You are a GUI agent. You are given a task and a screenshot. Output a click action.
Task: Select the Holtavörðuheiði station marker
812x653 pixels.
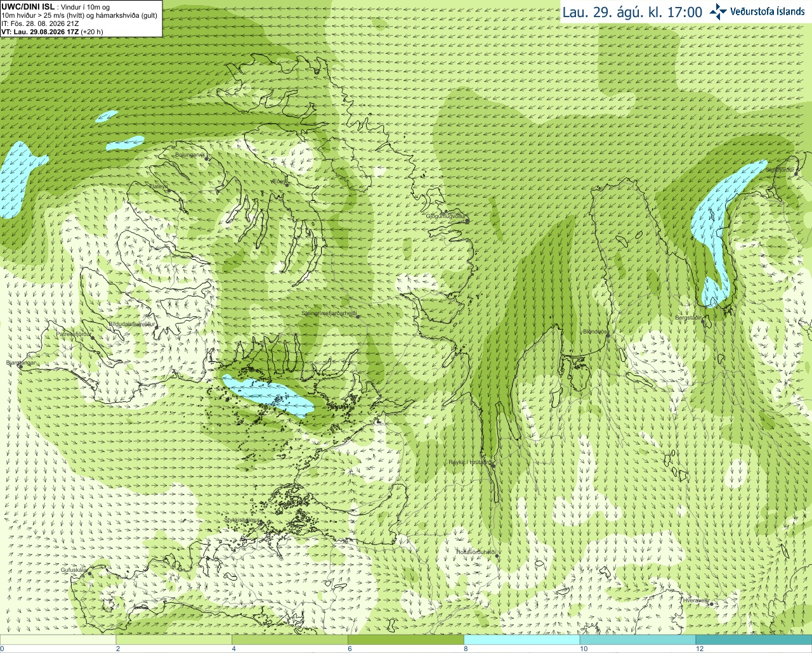[497, 556]
